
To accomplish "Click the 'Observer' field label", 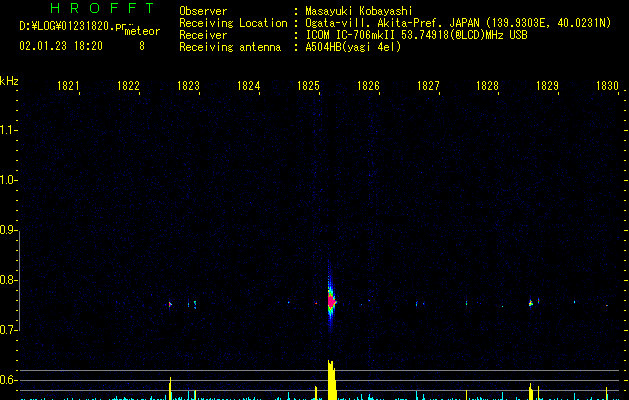I will (203, 11).
